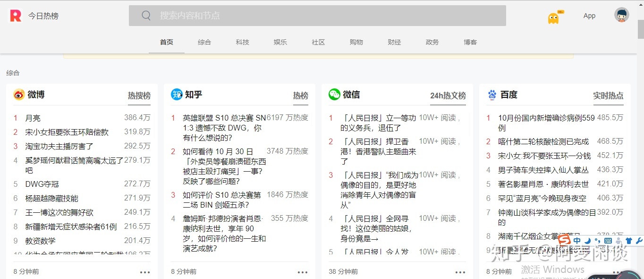This screenshot has height=279, width=644.
Task: Switch to the 社区 tab
Action: 318,42
